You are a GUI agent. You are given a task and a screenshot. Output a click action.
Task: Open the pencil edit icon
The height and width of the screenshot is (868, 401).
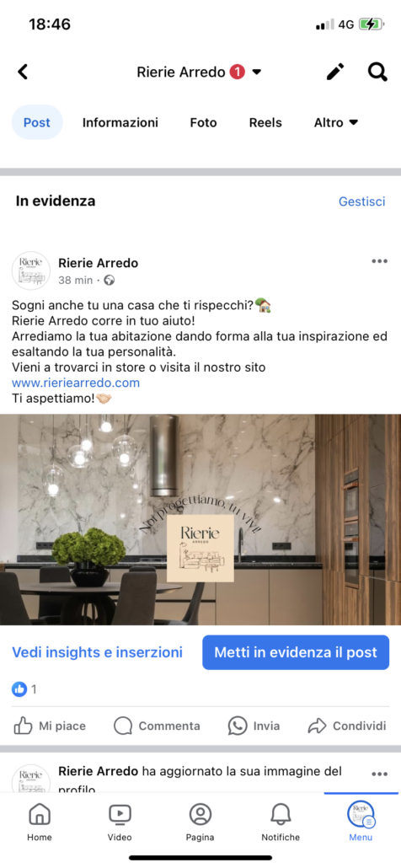tap(334, 72)
